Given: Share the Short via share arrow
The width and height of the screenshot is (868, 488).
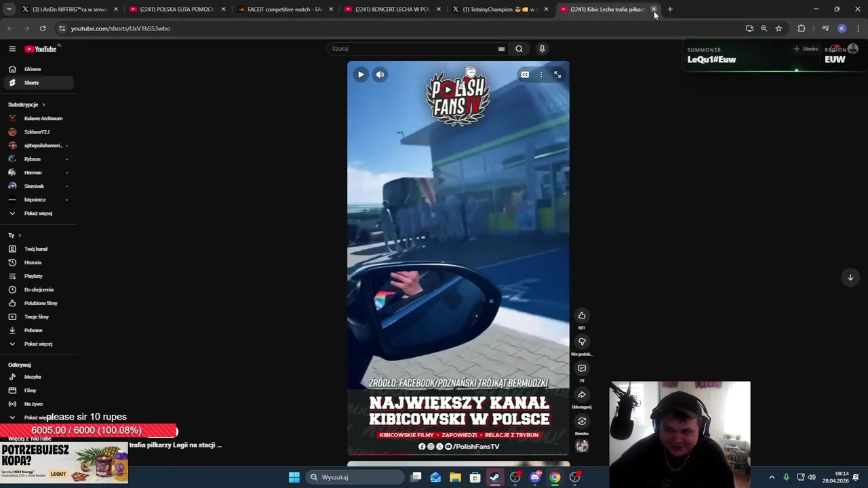Looking at the screenshot, I should [x=582, y=394].
